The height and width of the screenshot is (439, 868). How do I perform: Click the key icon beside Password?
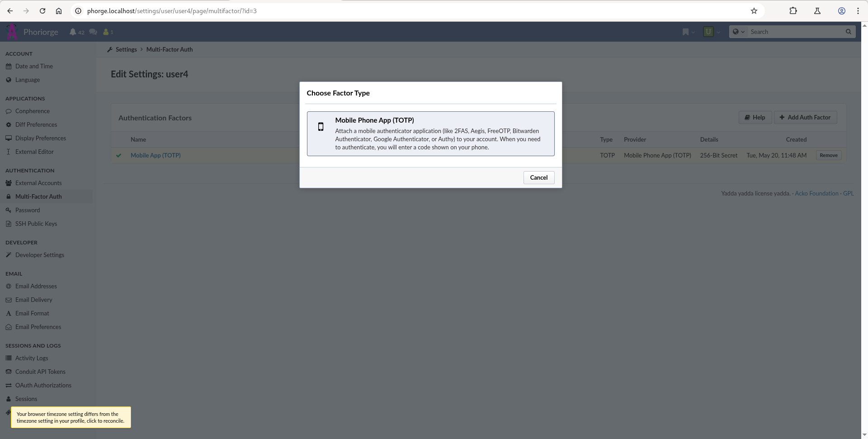pyautogui.click(x=9, y=210)
